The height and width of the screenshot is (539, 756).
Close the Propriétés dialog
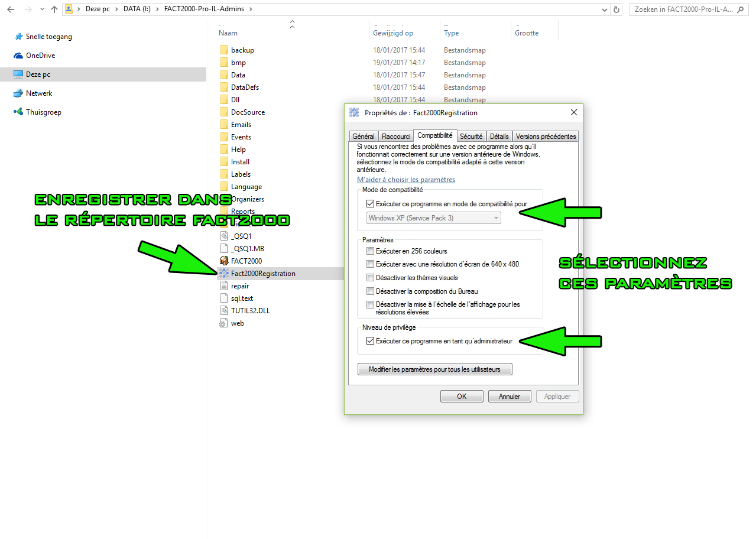573,112
